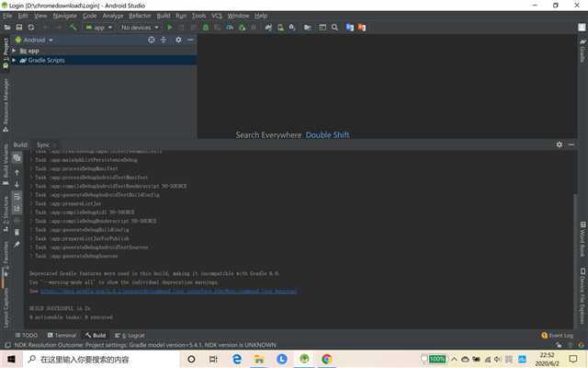This screenshot has width=588, height=368.
Task: Open the Refactor menu
Action: (x=140, y=16)
